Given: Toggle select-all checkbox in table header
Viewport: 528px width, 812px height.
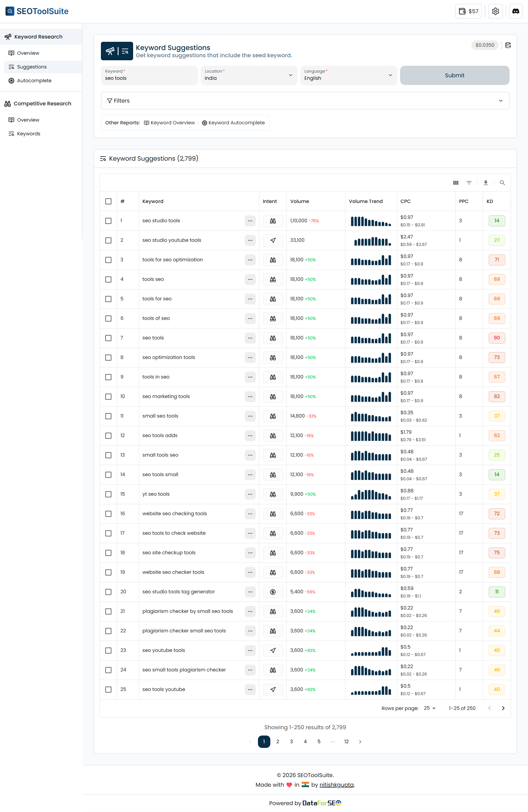Looking at the screenshot, I should pyautogui.click(x=108, y=201).
